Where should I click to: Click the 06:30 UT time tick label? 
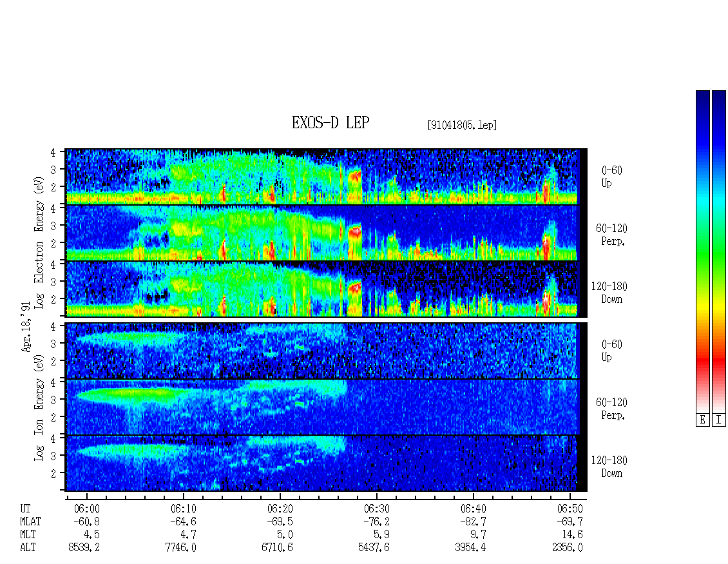[376, 509]
